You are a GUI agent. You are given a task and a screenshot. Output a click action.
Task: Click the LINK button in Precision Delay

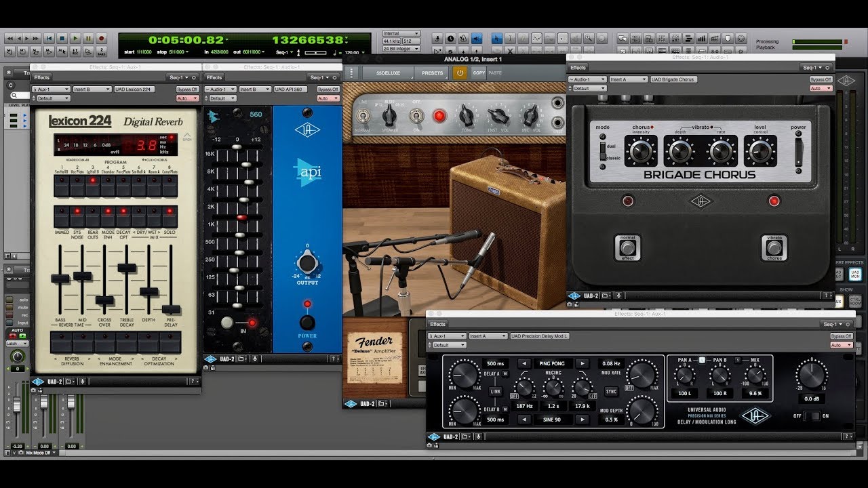(x=496, y=392)
